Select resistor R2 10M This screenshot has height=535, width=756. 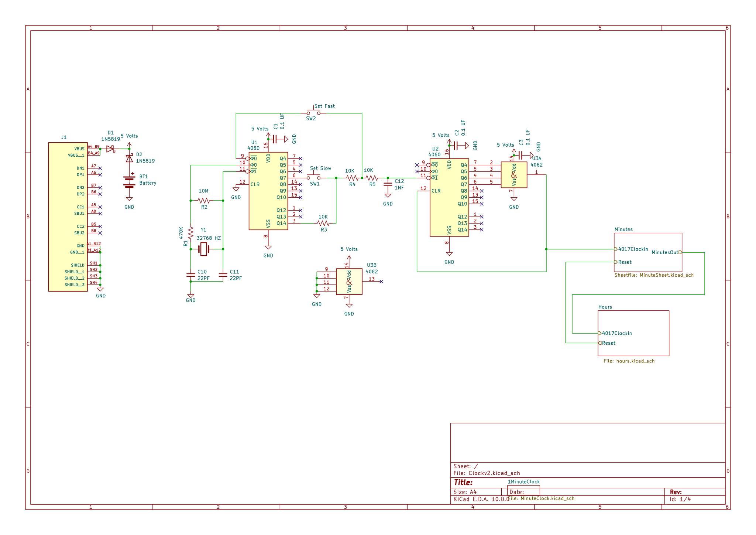coord(204,201)
